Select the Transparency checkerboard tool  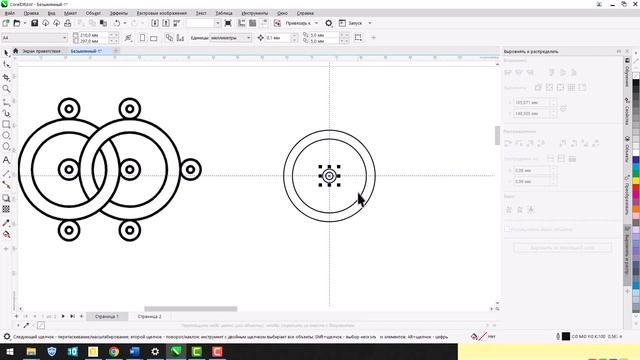(6, 209)
